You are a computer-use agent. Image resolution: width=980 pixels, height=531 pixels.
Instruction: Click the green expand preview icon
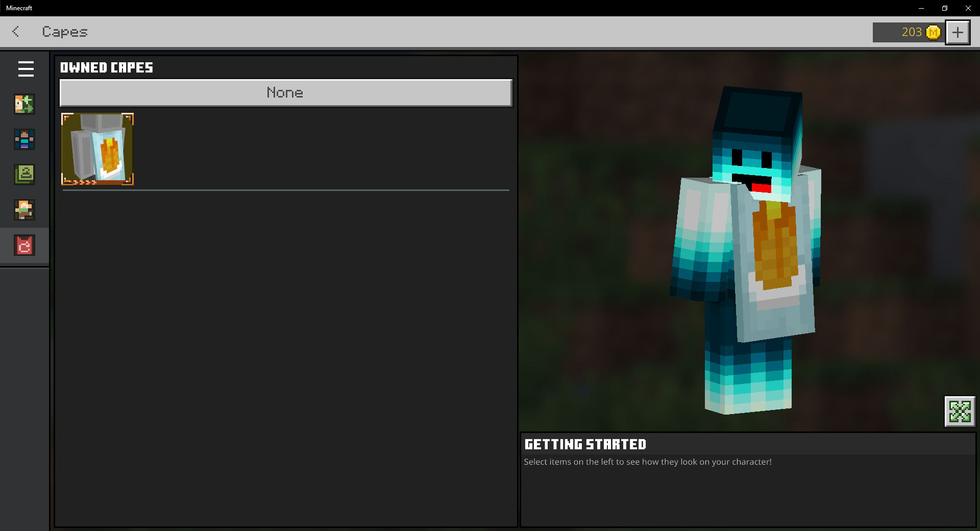coord(960,412)
